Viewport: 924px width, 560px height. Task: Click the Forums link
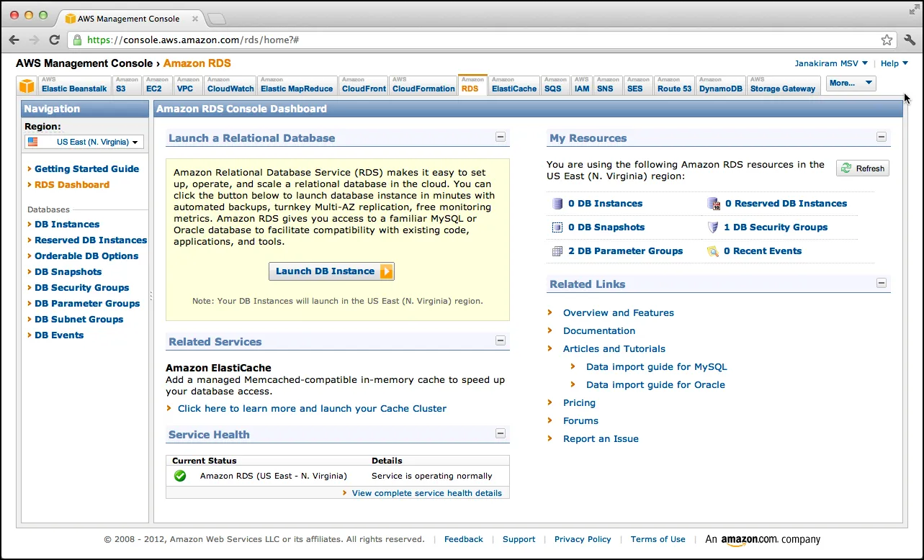[580, 420]
